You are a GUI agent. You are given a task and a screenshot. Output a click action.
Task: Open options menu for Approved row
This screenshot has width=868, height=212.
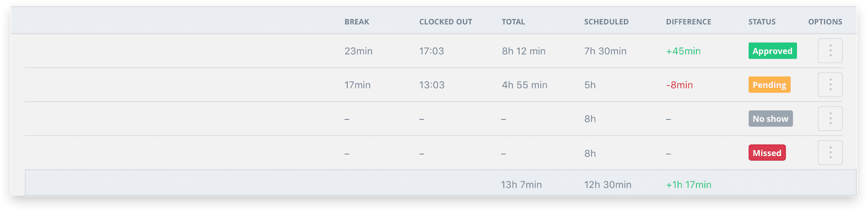pos(830,51)
